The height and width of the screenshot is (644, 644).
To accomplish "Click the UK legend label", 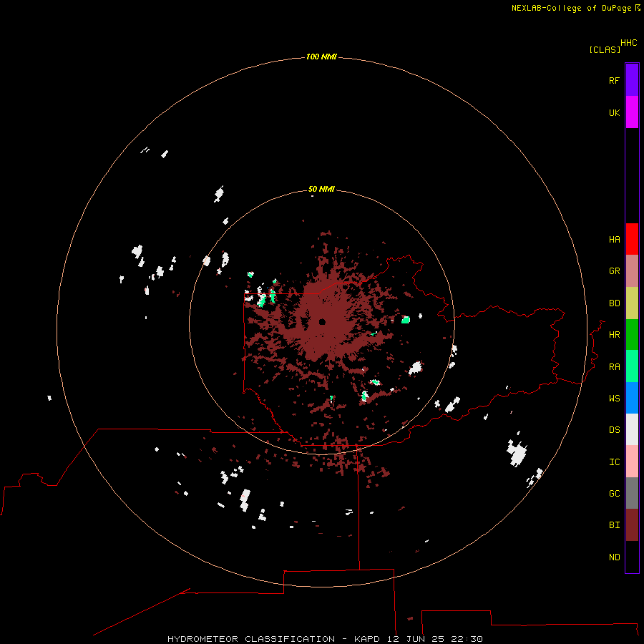I will pyautogui.click(x=614, y=112).
